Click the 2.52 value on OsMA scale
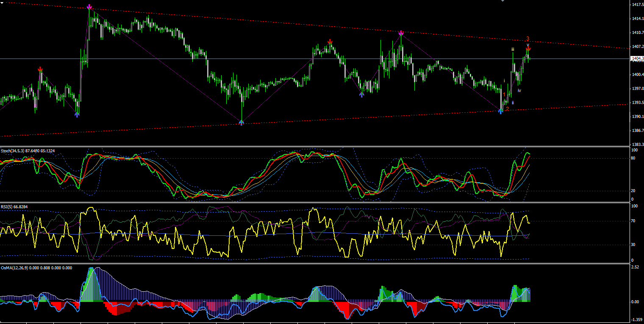The image size is (644, 324). (635, 268)
